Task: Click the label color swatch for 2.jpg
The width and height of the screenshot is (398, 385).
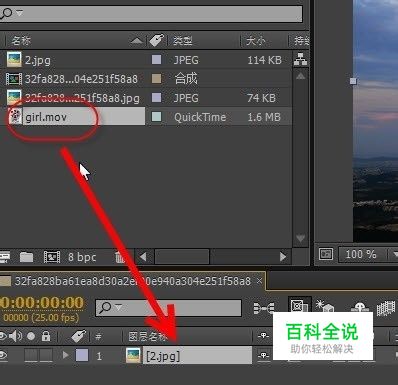Action: [x=156, y=60]
